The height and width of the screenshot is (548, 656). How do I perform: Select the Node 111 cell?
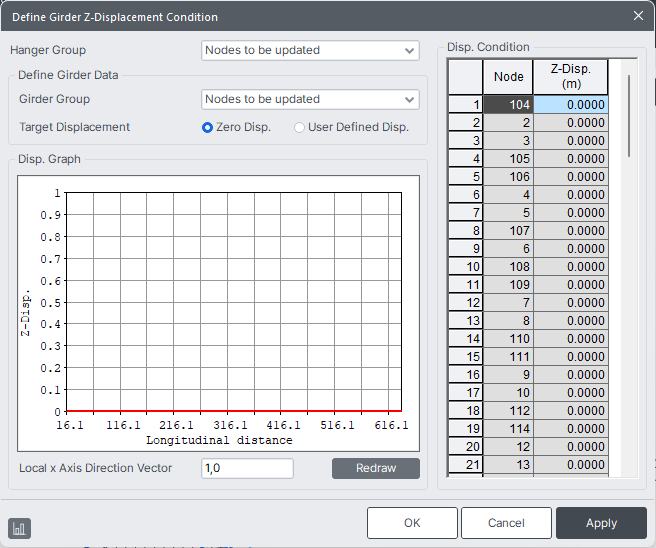pyautogui.click(x=508, y=356)
